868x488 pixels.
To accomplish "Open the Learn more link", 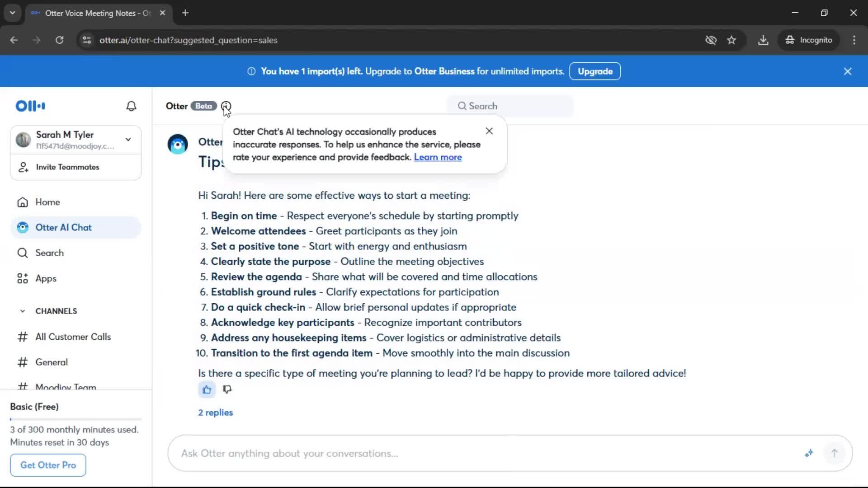I will (x=438, y=157).
